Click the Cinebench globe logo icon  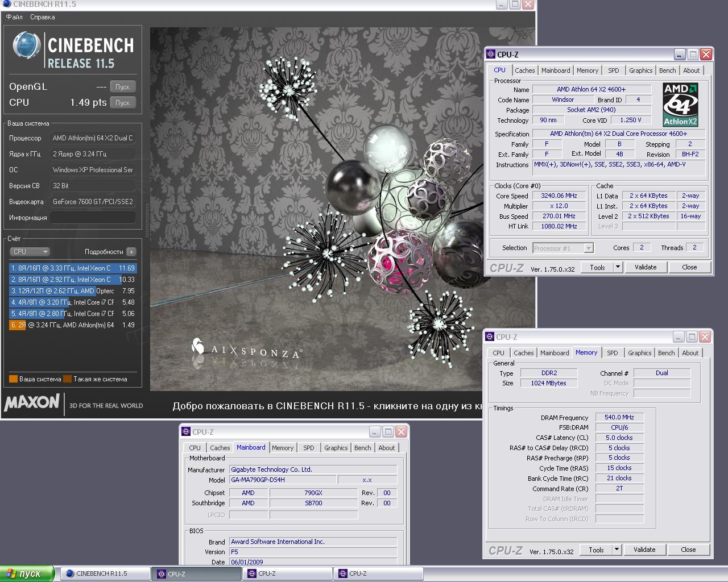click(27, 47)
